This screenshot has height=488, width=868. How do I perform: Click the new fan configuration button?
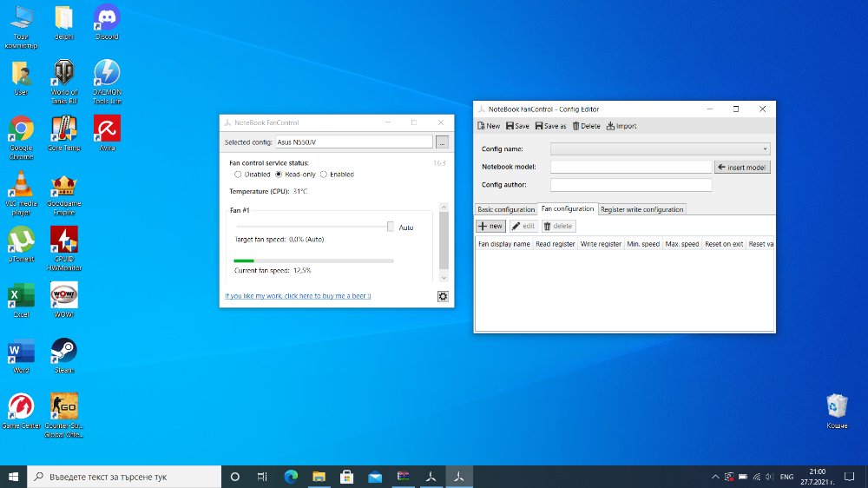click(x=490, y=226)
